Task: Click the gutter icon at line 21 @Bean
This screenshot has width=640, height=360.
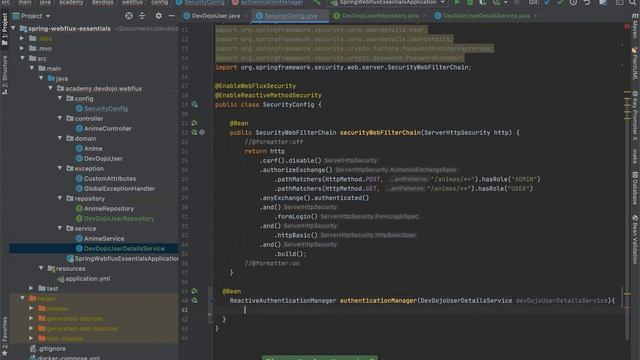Action: 194,123
